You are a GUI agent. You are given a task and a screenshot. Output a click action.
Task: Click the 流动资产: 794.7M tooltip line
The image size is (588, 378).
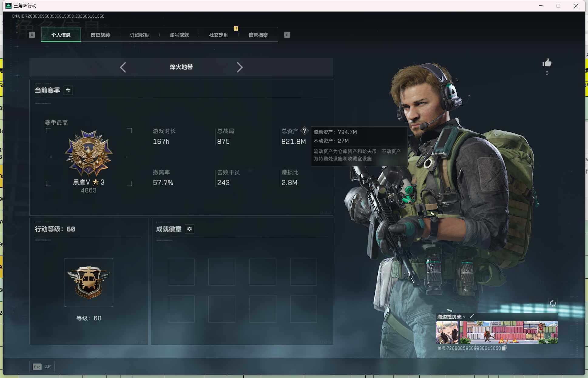pos(335,132)
